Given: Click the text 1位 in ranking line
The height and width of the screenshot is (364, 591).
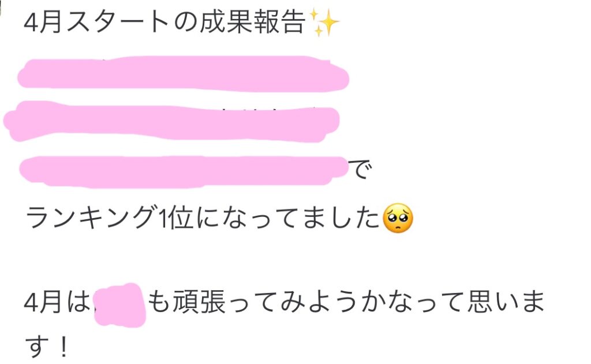Looking at the screenshot, I should click(x=175, y=218).
